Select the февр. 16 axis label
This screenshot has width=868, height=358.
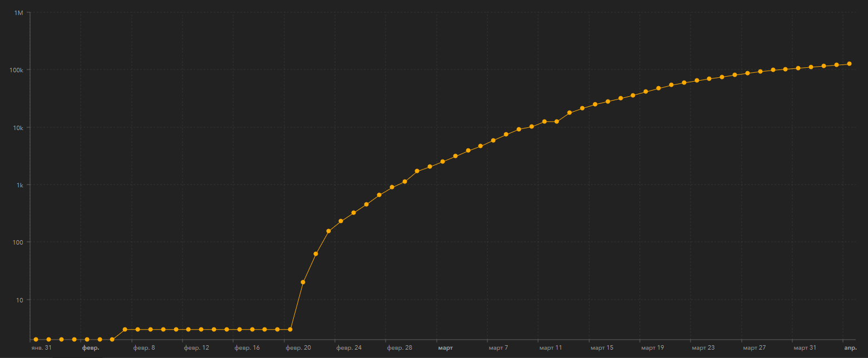pyautogui.click(x=247, y=348)
